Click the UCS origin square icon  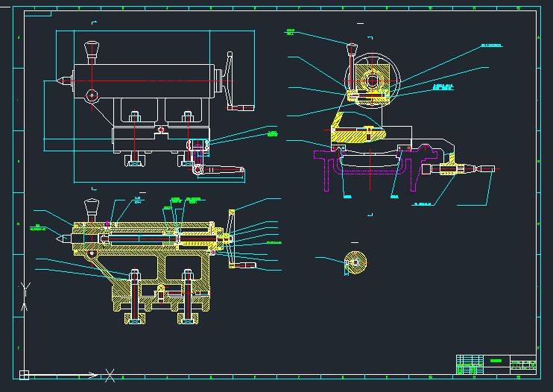click(x=24, y=375)
